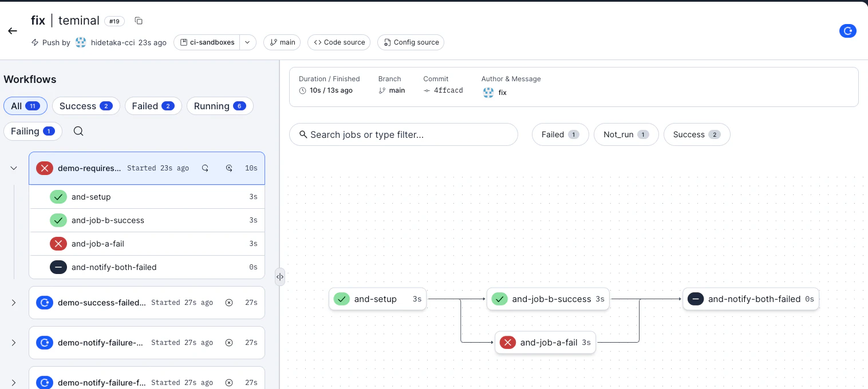
Task: Click red failed icon of demo-requires workflow
Action: click(45, 168)
